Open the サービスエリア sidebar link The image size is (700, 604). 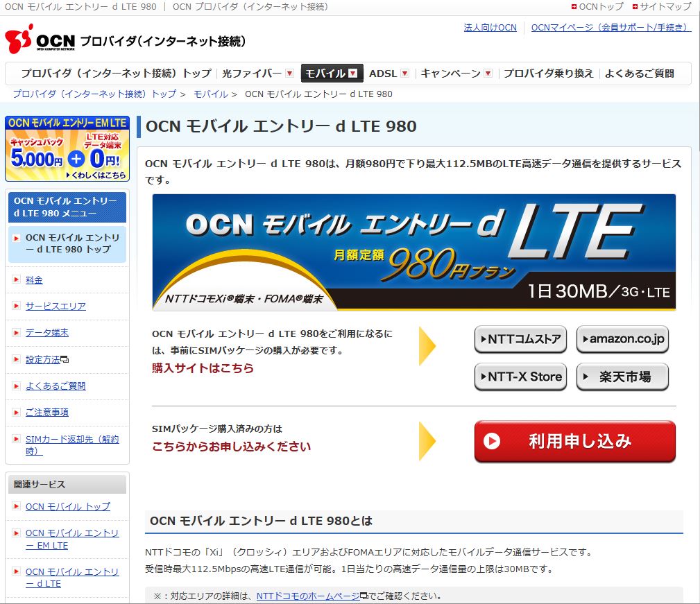point(56,306)
